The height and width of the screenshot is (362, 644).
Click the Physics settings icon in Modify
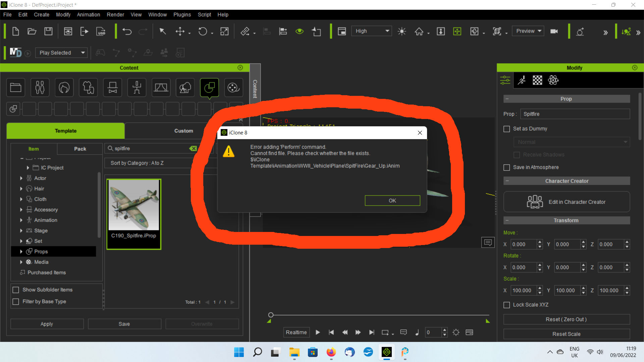[x=553, y=80]
